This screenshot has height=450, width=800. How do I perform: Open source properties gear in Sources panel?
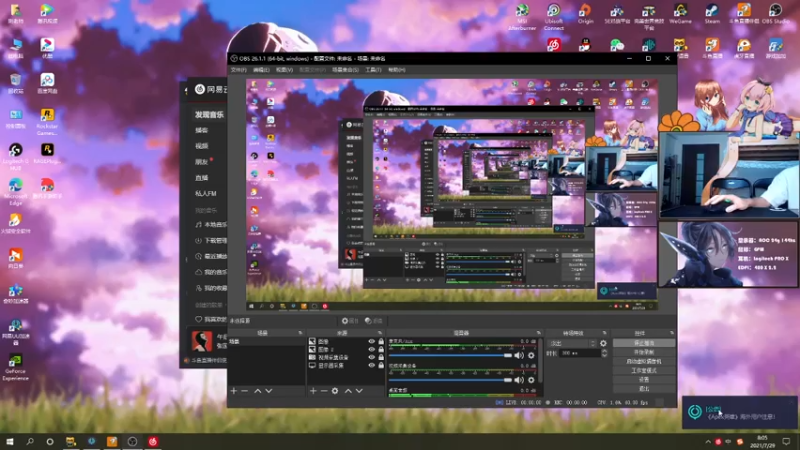point(335,391)
